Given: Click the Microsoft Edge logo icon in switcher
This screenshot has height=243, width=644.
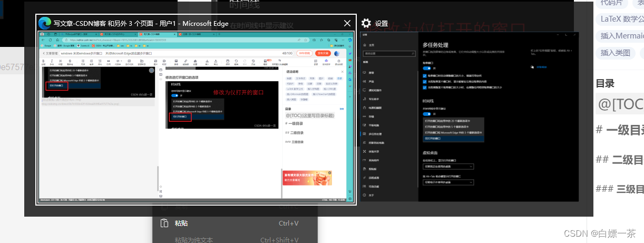Looking at the screenshot, I should pos(44,23).
